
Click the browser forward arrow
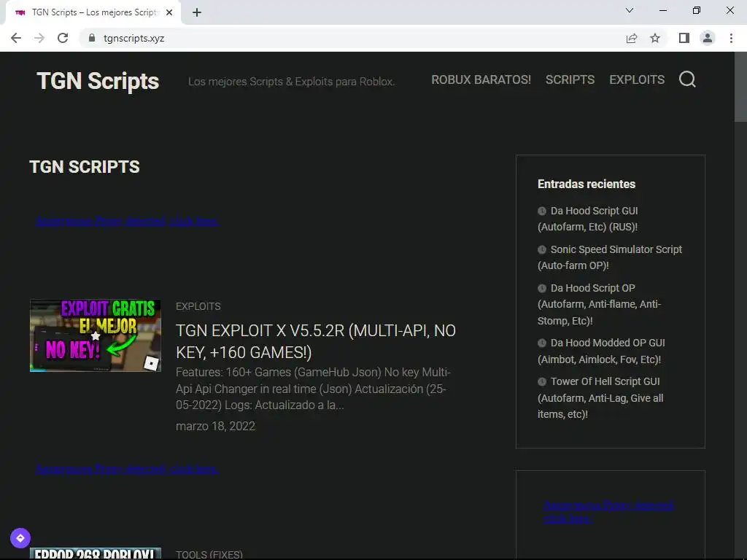[39, 38]
